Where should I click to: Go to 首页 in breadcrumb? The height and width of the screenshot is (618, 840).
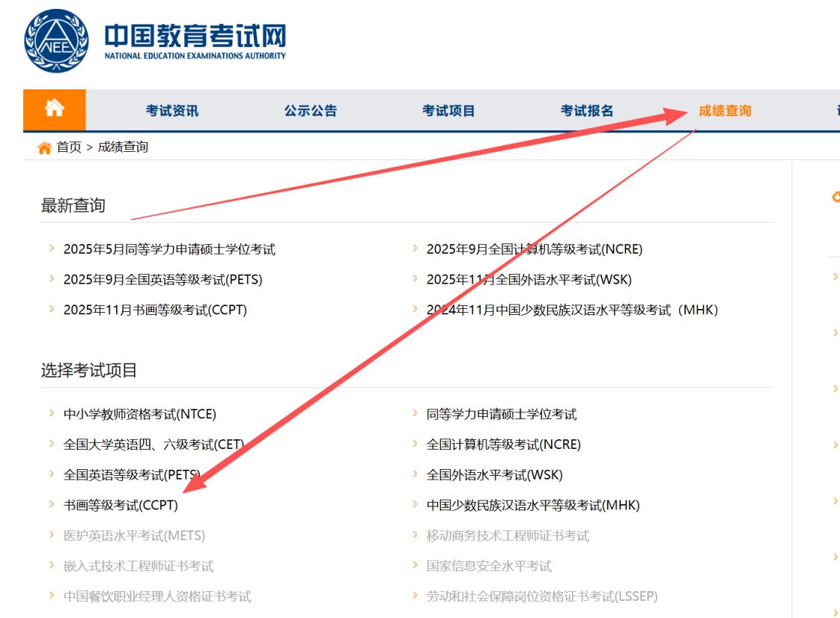(x=69, y=147)
